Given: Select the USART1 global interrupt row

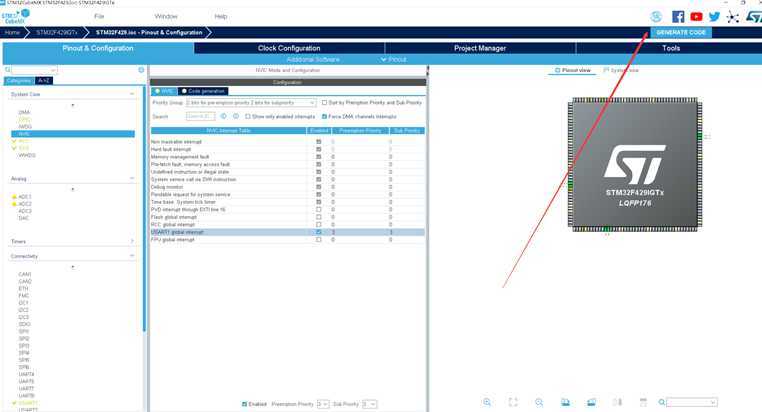Looking at the screenshot, I should click(288, 232).
